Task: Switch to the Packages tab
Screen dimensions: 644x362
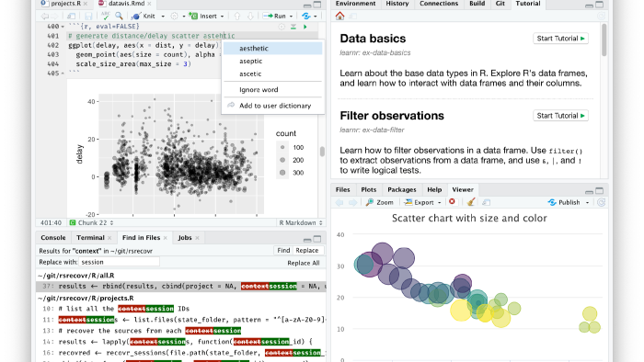Action: click(x=402, y=190)
